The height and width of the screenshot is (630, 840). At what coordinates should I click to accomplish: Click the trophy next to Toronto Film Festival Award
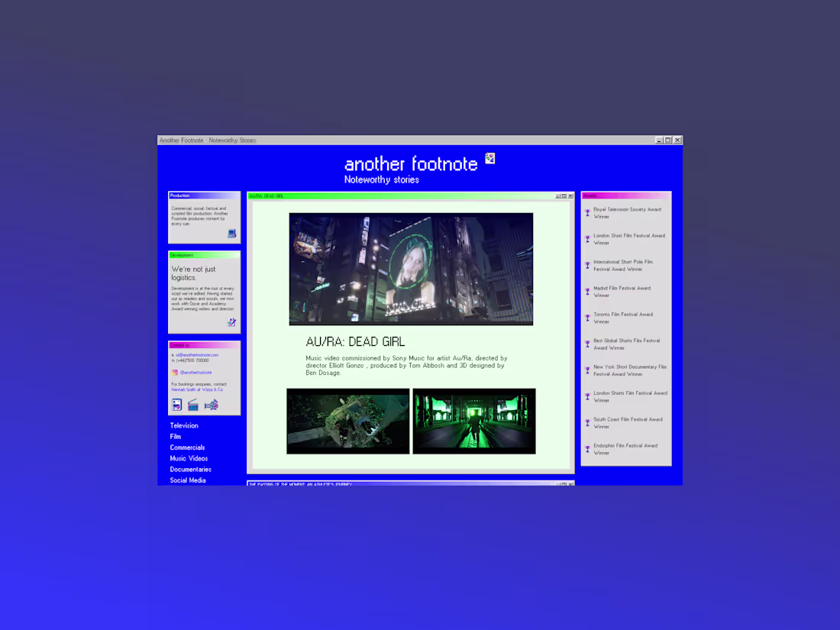588,318
